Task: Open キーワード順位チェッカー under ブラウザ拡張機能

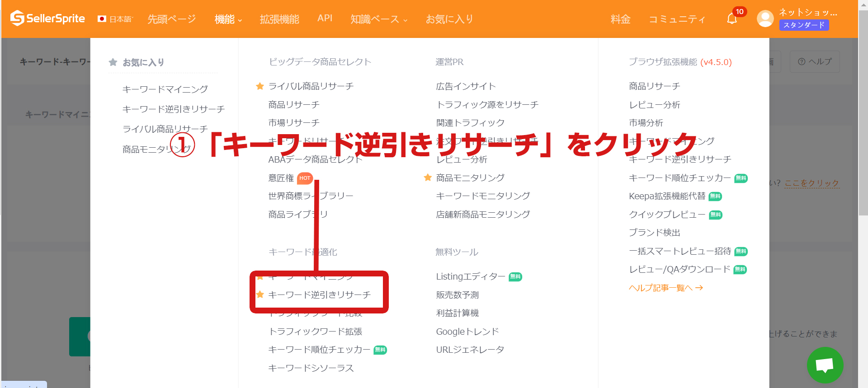Action: tap(680, 178)
